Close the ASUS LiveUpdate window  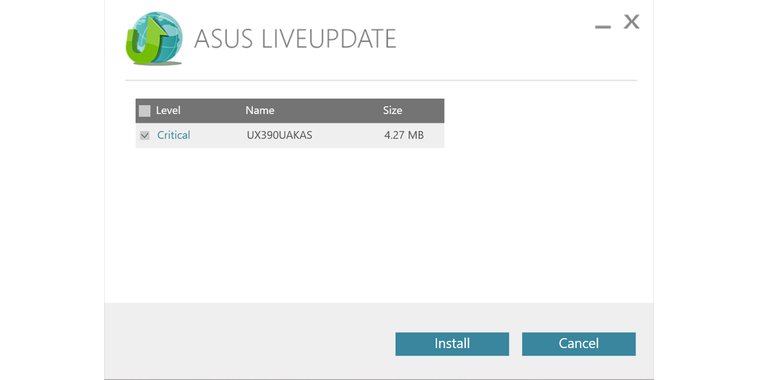(x=631, y=22)
